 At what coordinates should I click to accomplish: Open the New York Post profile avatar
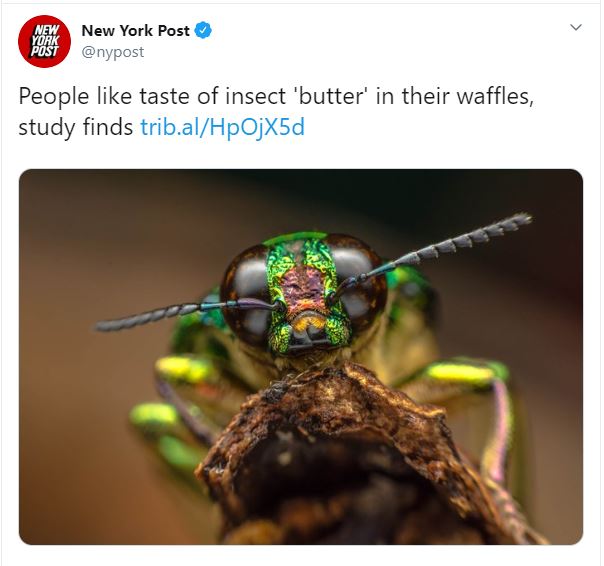tap(44, 41)
